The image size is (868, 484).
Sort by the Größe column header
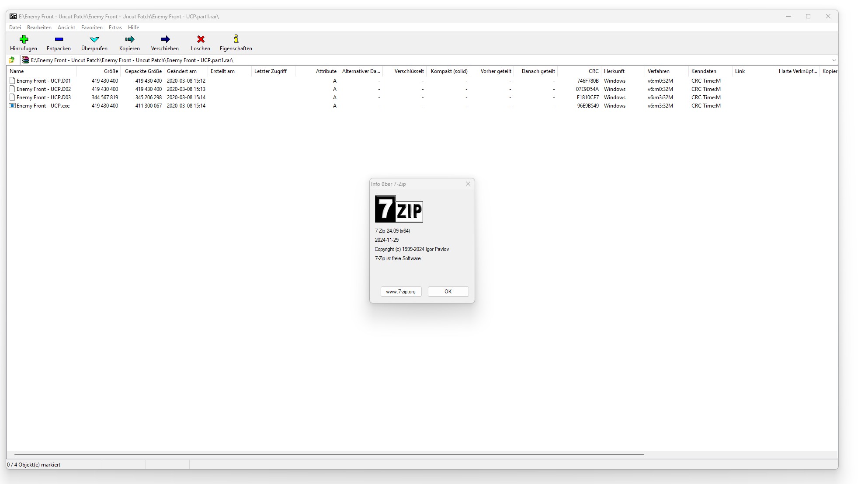(98, 71)
